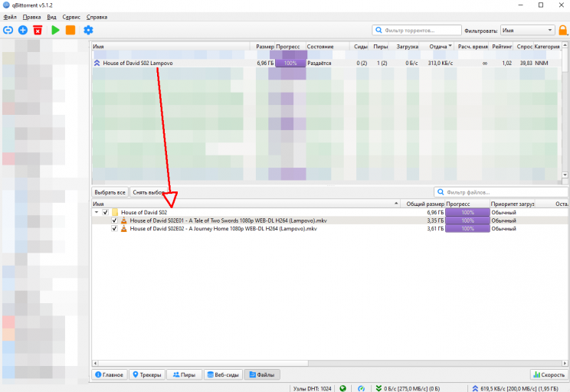This screenshot has height=392, width=570.
Task: Open settings with the blue gear icon
Action: click(x=88, y=30)
